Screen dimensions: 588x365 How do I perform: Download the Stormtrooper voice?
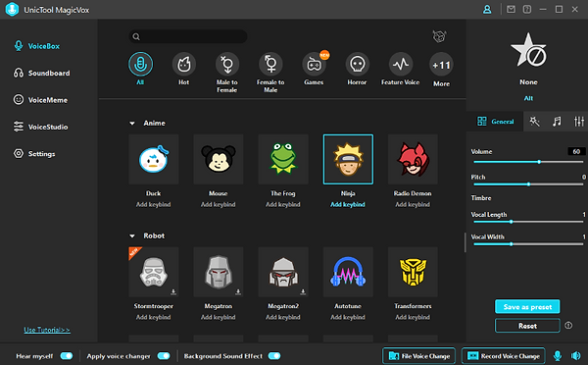click(x=173, y=291)
